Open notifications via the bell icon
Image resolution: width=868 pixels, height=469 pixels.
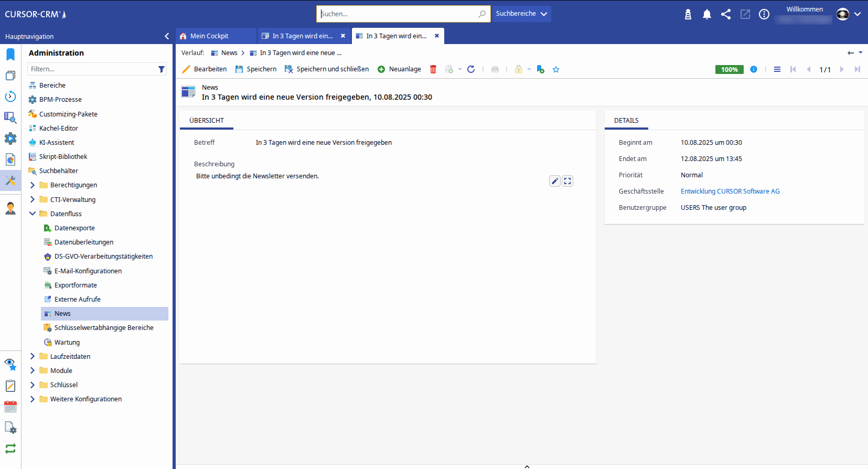point(707,14)
